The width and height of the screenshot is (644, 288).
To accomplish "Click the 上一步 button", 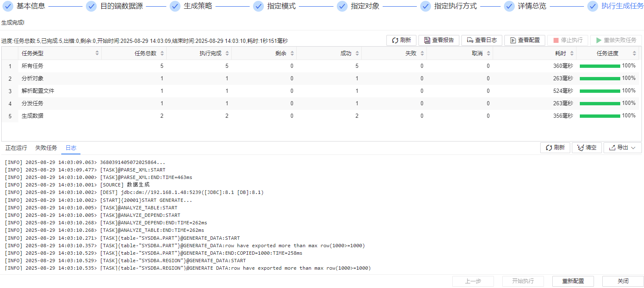I will click(x=473, y=281).
